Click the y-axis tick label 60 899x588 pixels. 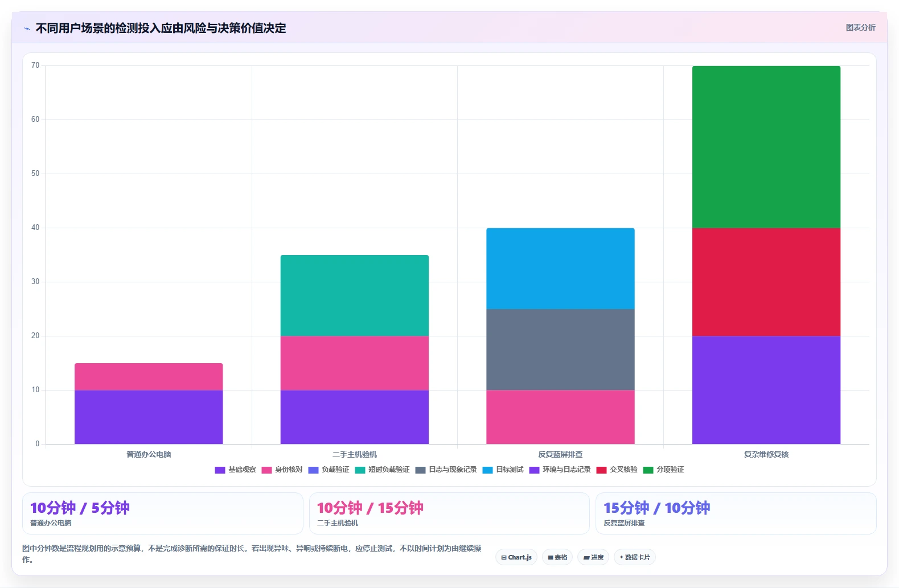pyautogui.click(x=35, y=120)
